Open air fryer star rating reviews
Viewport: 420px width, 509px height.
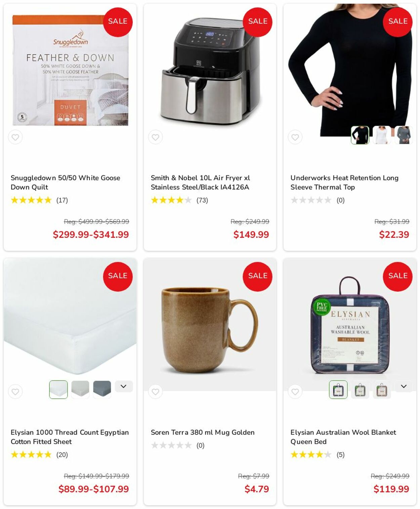[179, 200]
